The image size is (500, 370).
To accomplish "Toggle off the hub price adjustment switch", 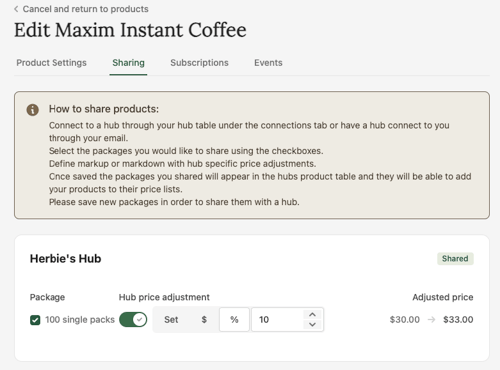I will pyautogui.click(x=133, y=320).
